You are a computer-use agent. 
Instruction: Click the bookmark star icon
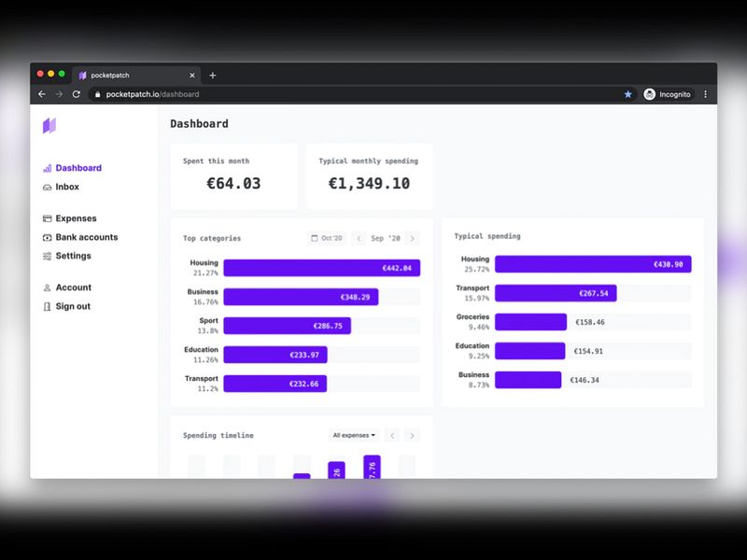(x=627, y=94)
